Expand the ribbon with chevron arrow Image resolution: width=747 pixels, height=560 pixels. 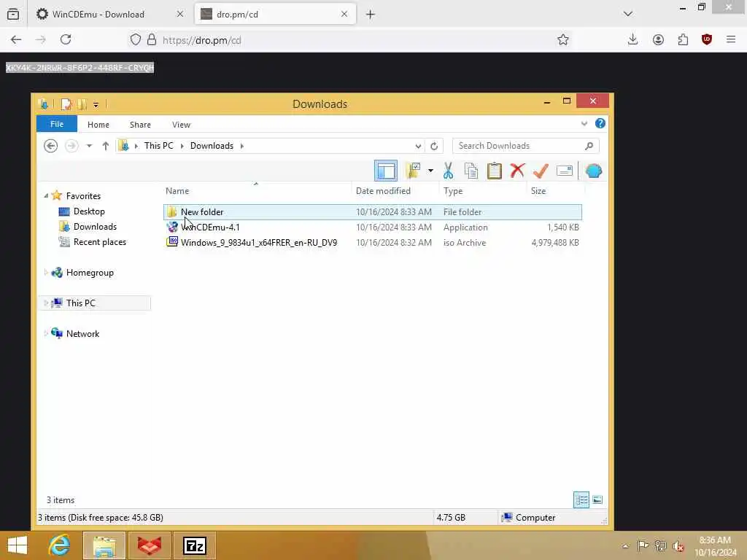(584, 124)
